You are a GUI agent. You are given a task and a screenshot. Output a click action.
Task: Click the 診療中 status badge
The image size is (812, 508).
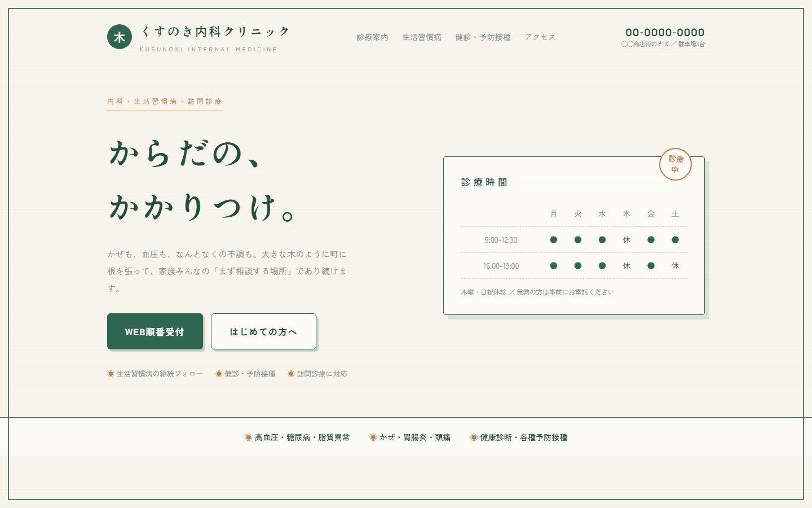(676, 164)
